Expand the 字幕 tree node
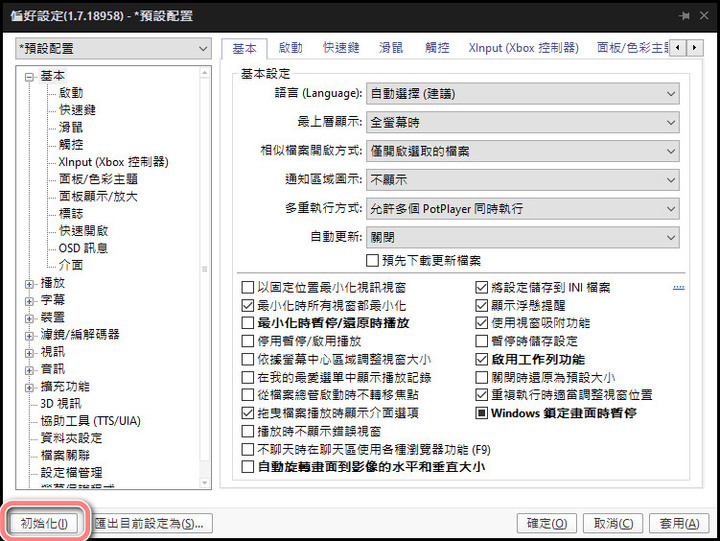The width and height of the screenshot is (720, 541). coord(29,301)
